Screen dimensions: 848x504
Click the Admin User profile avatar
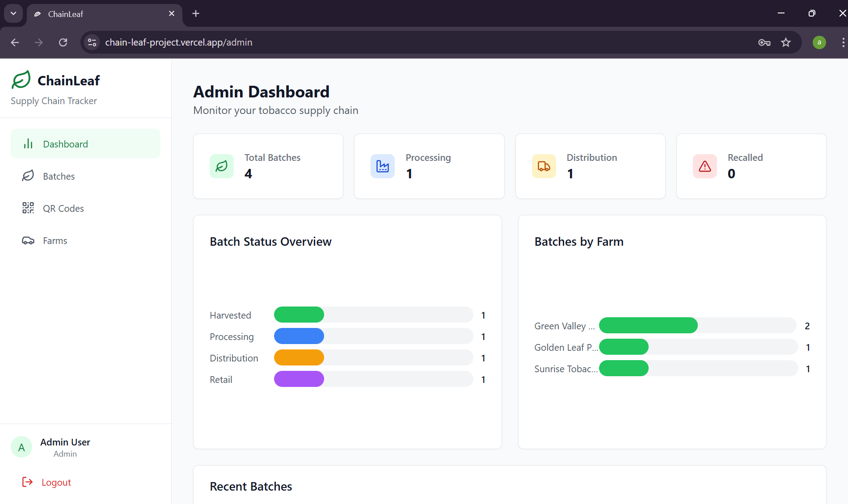[x=21, y=447]
